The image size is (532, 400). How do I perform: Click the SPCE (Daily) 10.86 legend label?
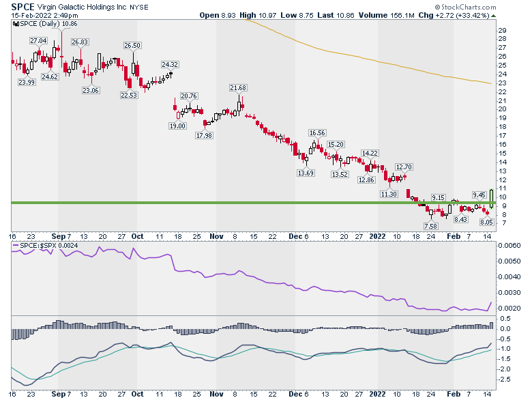click(x=48, y=24)
